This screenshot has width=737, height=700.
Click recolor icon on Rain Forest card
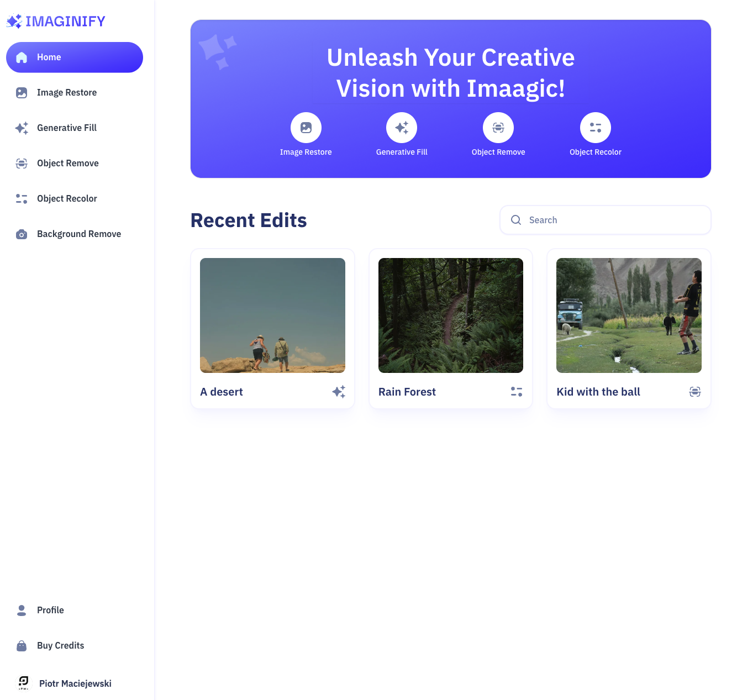[517, 392]
